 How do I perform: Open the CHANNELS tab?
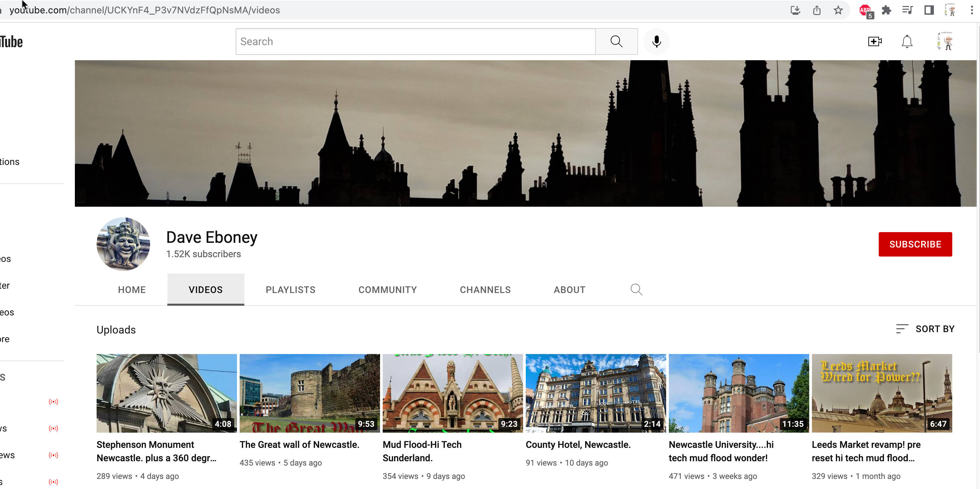pyautogui.click(x=485, y=289)
